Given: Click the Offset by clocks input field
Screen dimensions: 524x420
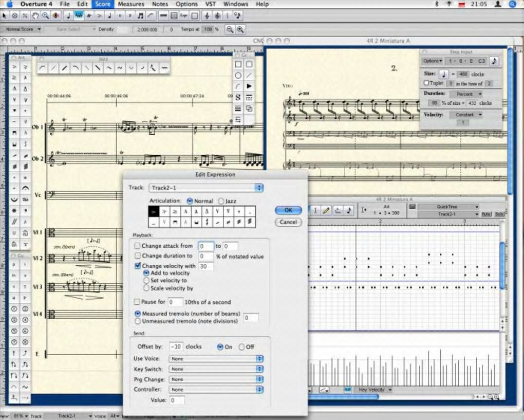Looking at the screenshot, I should click(x=176, y=347).
